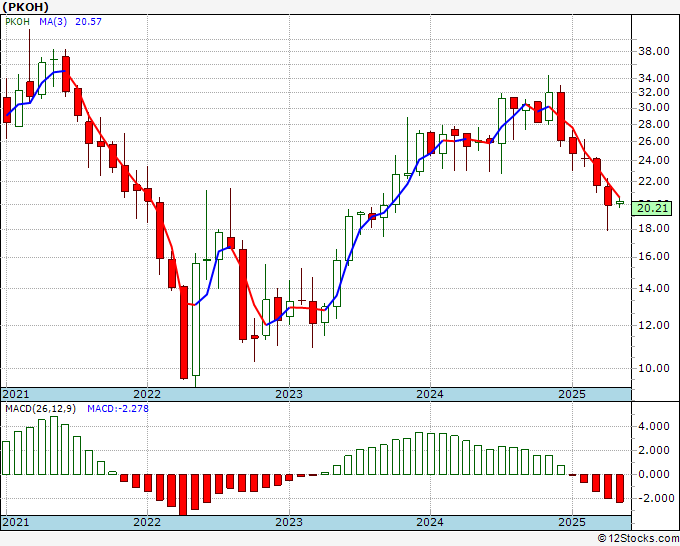The height and width of the screenshot is (546, 680).
Task: Click the 24.00 price axis label
Action: click(x=654, y=160)
